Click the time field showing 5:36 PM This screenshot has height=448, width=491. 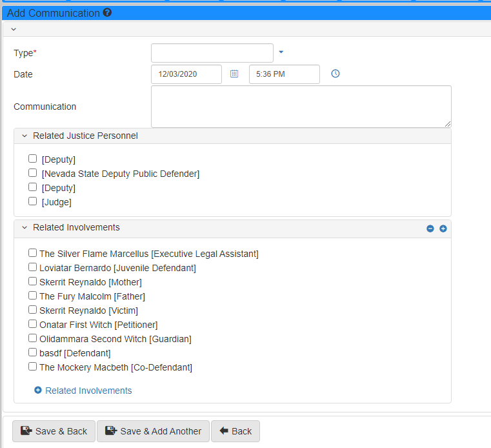[285, 74]
